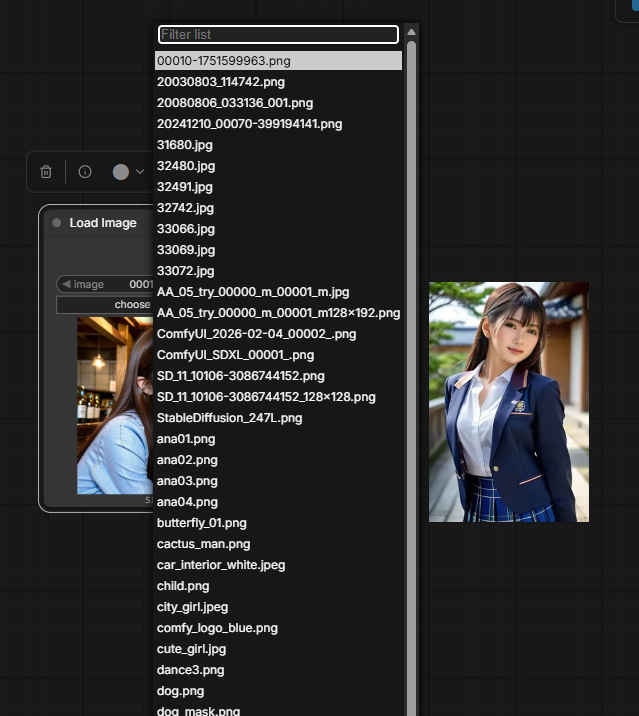Select ana04.png
This screenshot has height=716, width=639.
(x=278, y=502)
